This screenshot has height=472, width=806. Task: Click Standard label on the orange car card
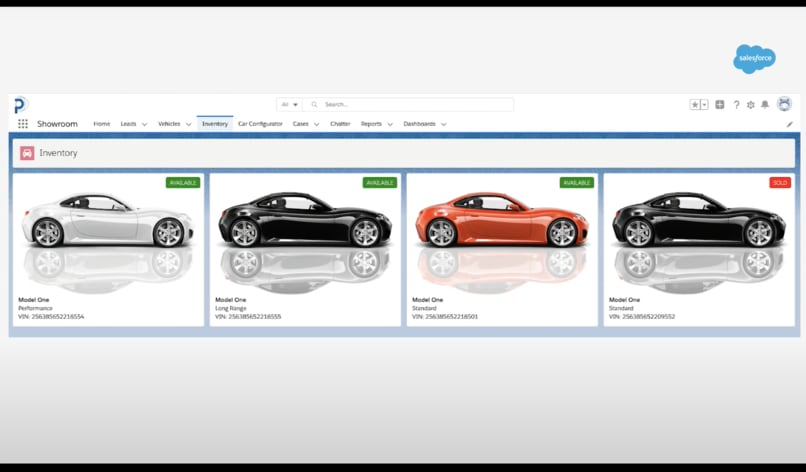coord(424,308)
